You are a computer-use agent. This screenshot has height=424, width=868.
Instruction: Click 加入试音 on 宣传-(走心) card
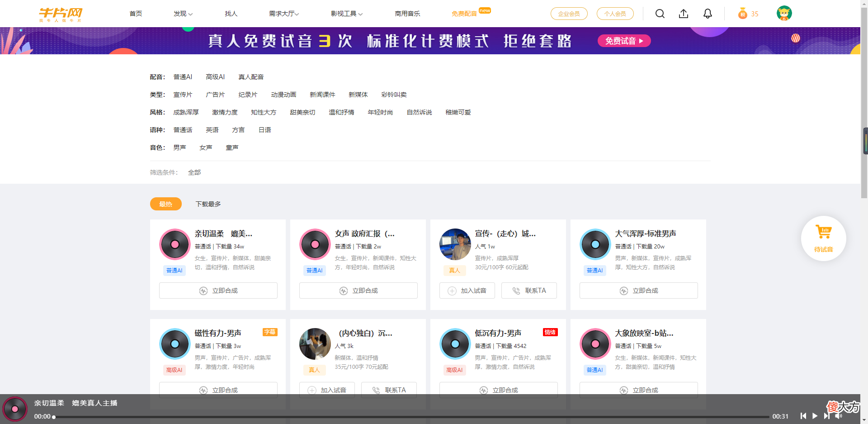click(467, 291)
